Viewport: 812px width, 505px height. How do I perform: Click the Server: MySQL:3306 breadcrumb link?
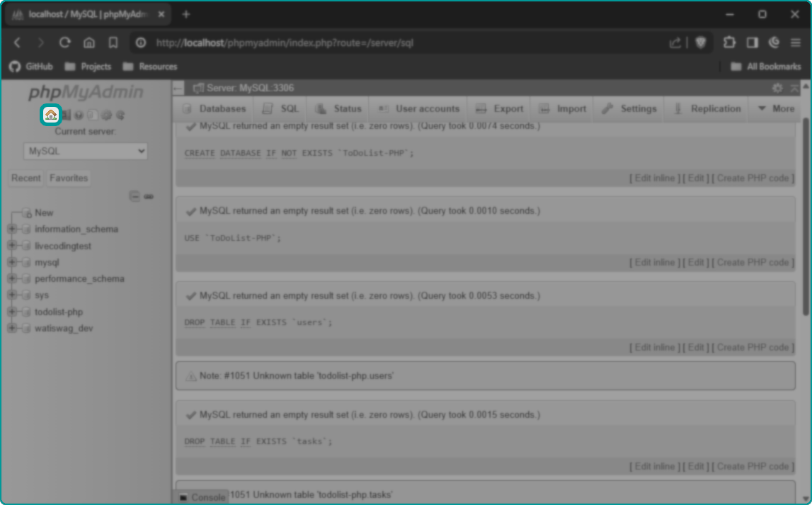(x=250, y=88)
